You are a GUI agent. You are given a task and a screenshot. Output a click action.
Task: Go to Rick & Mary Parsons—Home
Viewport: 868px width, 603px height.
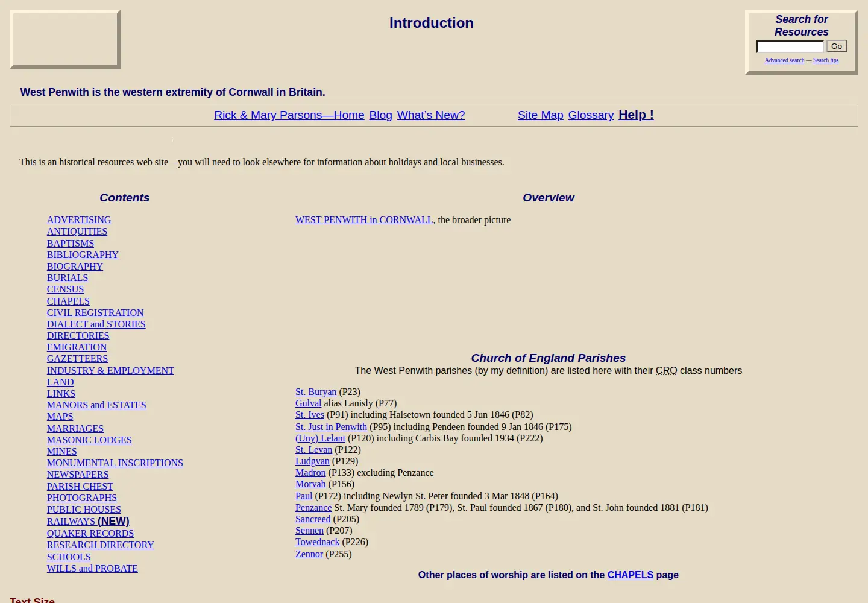[x=289, y=115]
